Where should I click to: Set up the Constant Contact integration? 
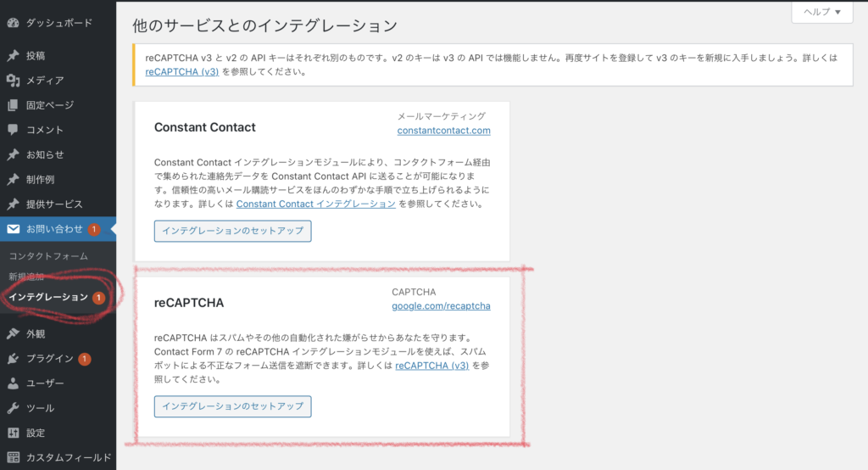(x=232, y=231)
